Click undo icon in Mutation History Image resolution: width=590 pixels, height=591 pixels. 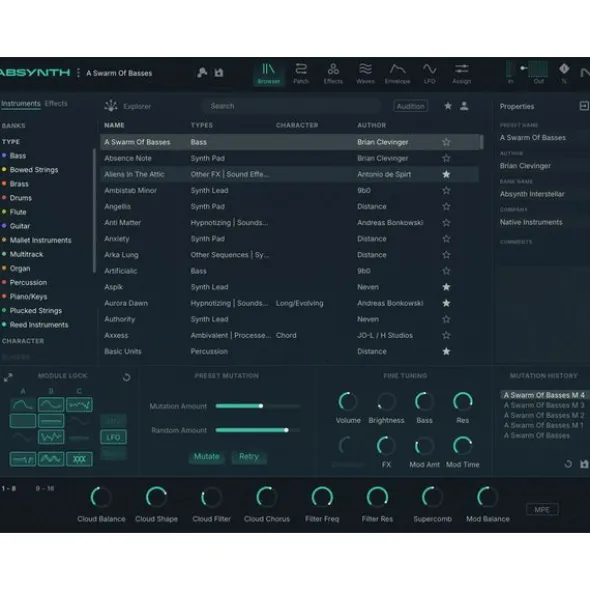tap(568, 464)
